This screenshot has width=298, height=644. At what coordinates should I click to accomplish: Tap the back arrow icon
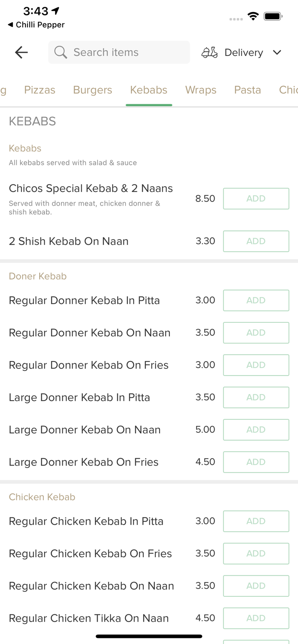[x=21, y=52]
